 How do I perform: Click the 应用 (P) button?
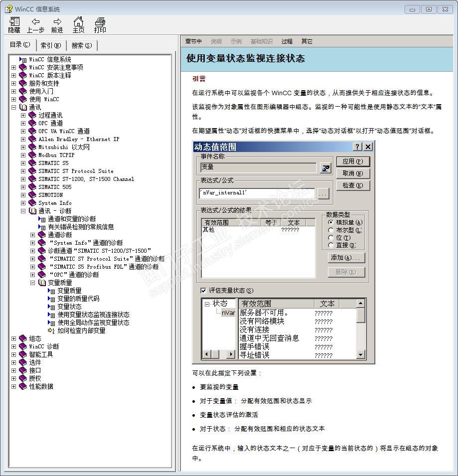point(353,161)
